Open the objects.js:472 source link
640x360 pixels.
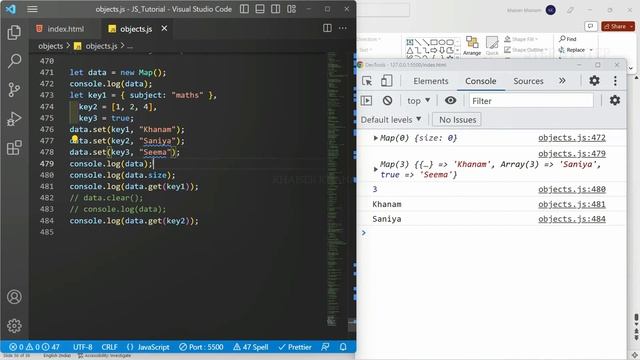(x=571, y=138)
